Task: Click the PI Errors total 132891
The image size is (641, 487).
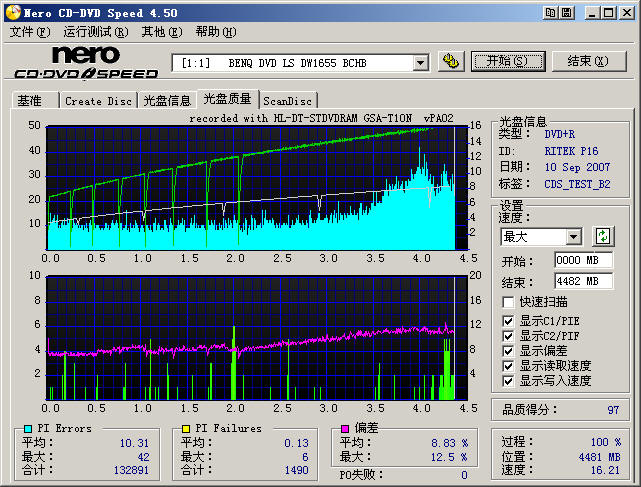Action: click(x=131, y=470)
